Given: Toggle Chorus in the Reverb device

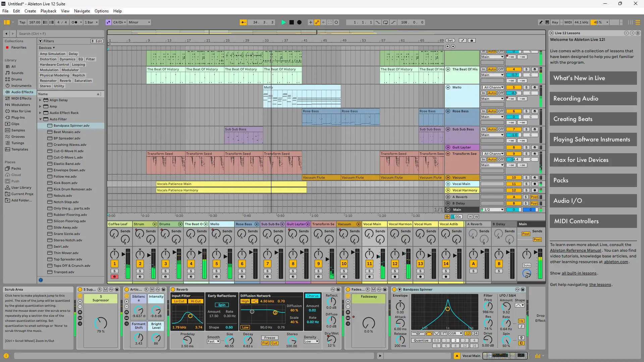Looking at the screenshot, I should [x=312, y=296].
